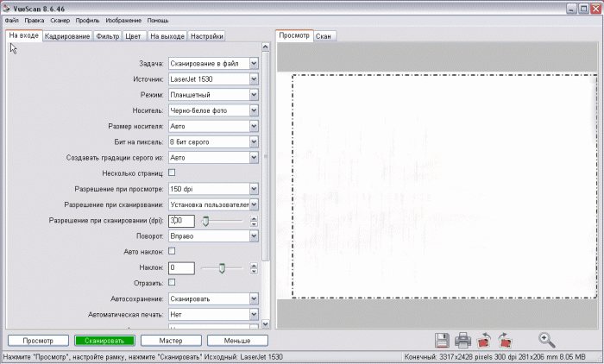This screenshot has width=604, height=364.
Task: Open the Сканер menu
Action: coord(60,19)
